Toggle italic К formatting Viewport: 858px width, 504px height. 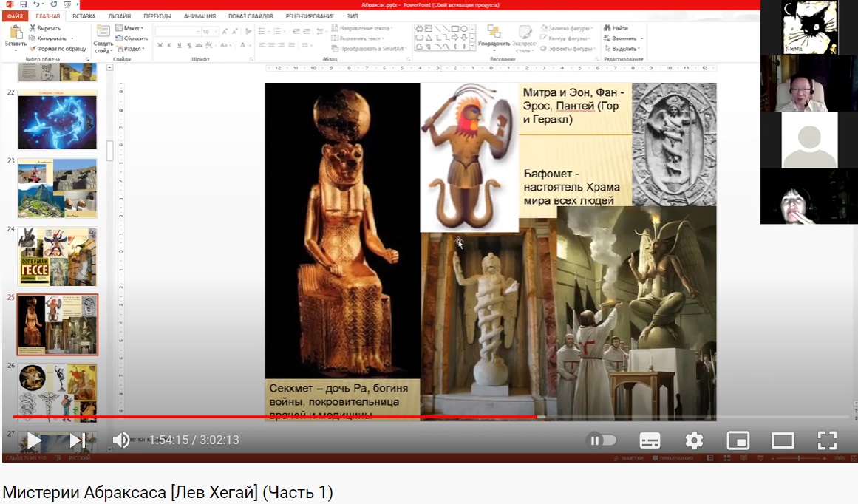(x=170, y=45)
